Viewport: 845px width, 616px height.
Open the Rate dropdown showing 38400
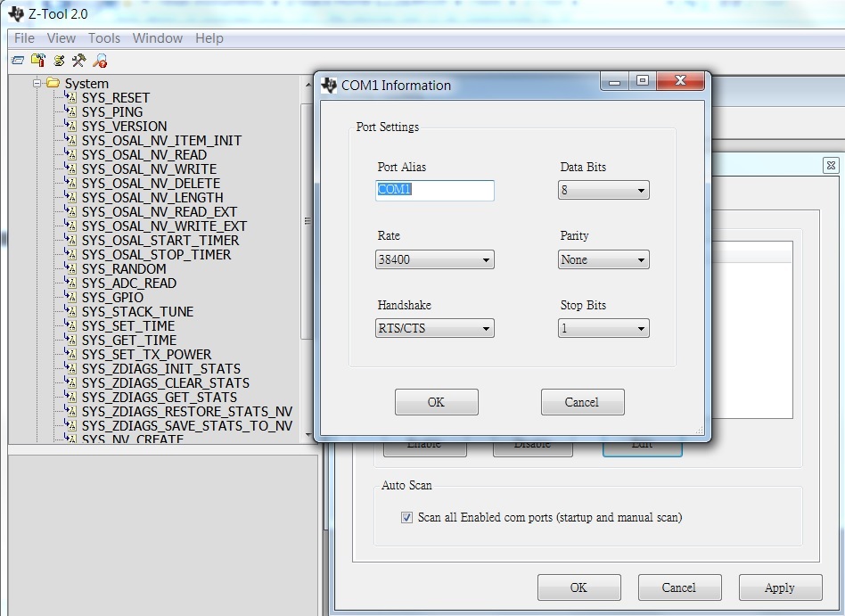[x=435, y=259]
